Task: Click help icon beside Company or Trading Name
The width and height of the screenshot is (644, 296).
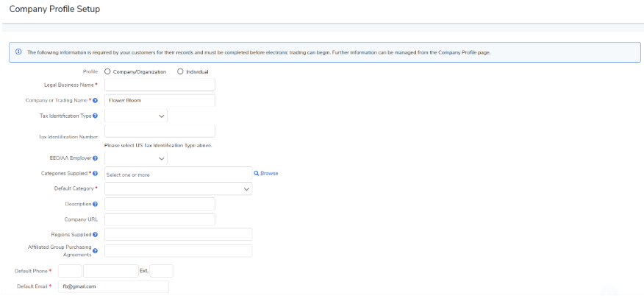Action: [x=96, y=100]
